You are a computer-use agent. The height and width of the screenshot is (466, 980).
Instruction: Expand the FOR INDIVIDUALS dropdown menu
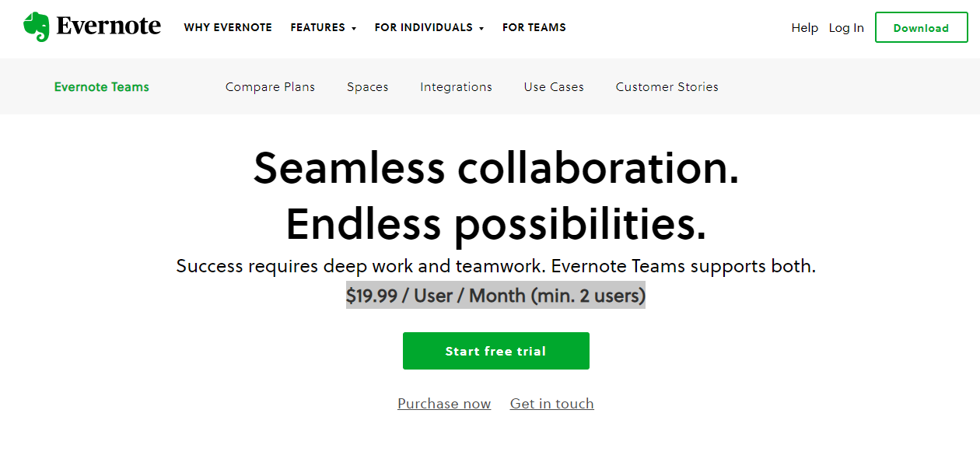pyautogui.click(x=423, y=27)
